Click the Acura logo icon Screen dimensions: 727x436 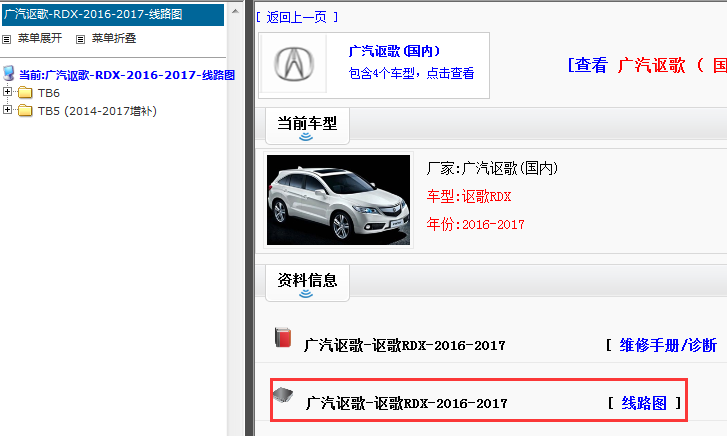(294, 64)
